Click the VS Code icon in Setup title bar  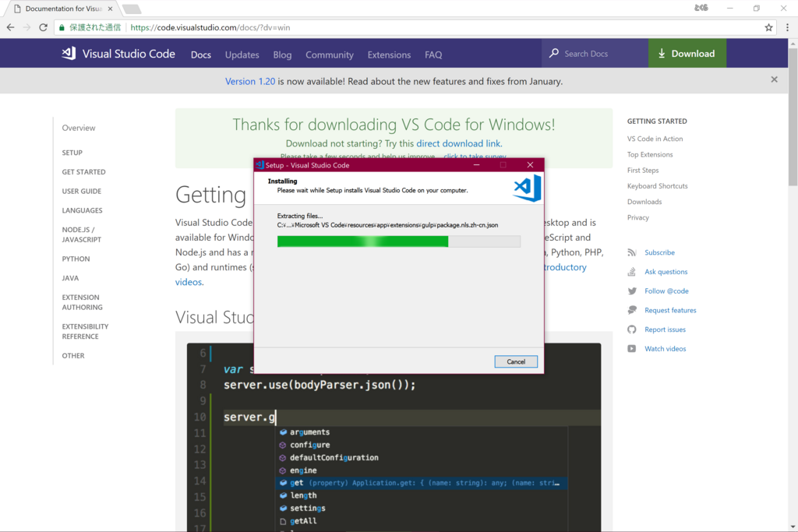[260, 165]
